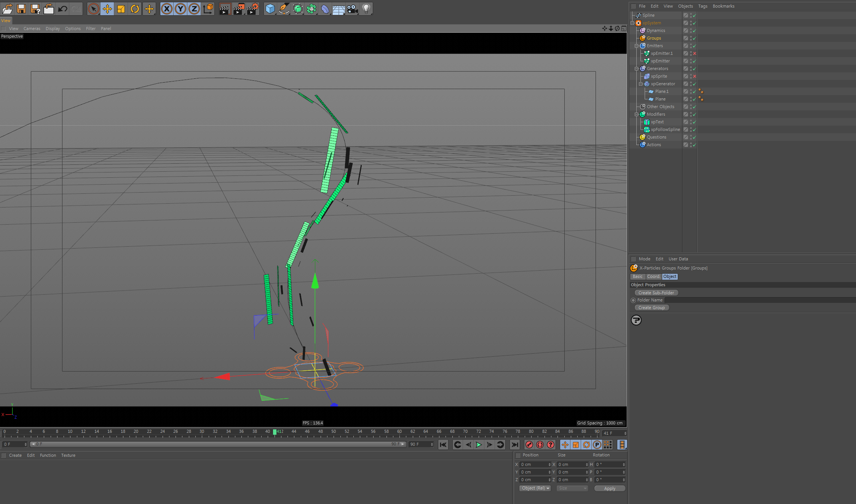Screen dimensions: 856x504
Task: Click Create Sub-Folder button
Action: [x=656, y=293]
